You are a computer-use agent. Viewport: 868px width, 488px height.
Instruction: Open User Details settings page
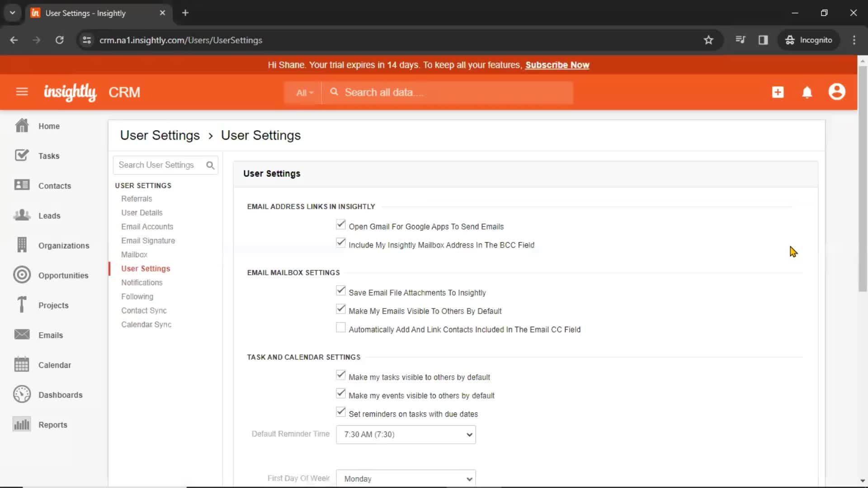(142, 212)
